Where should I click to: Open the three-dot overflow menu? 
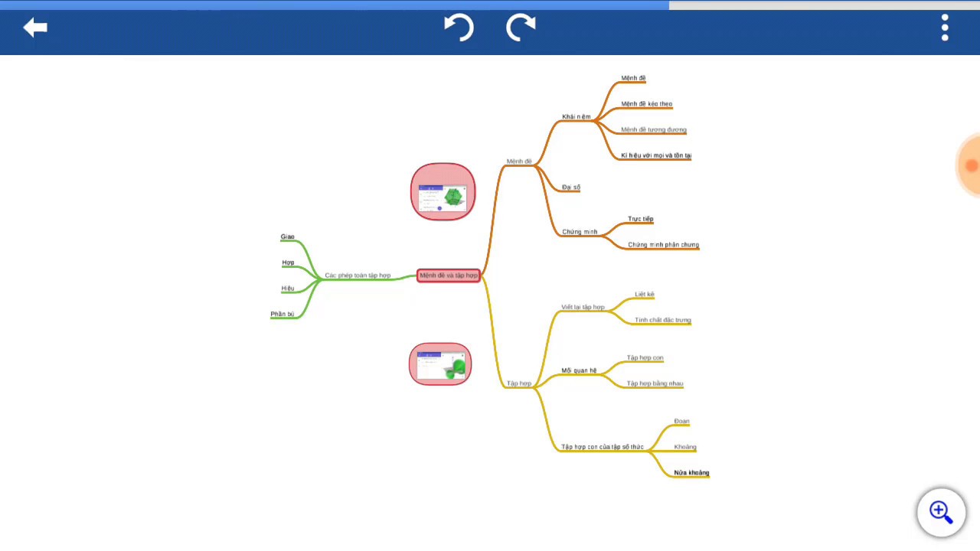(945, 28)
